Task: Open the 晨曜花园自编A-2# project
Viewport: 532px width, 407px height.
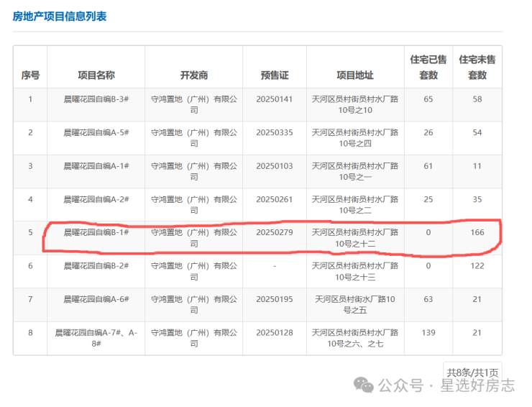Action: tap(96, 199)
